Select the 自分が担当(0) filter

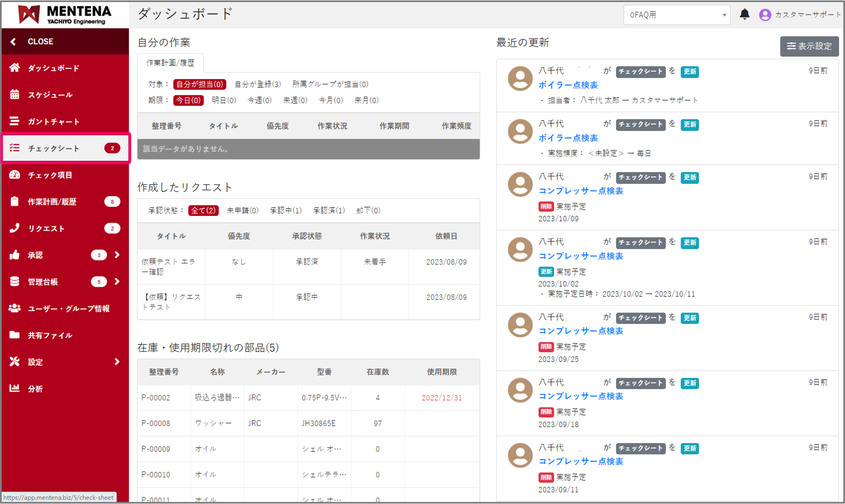[x=200, y=84]
